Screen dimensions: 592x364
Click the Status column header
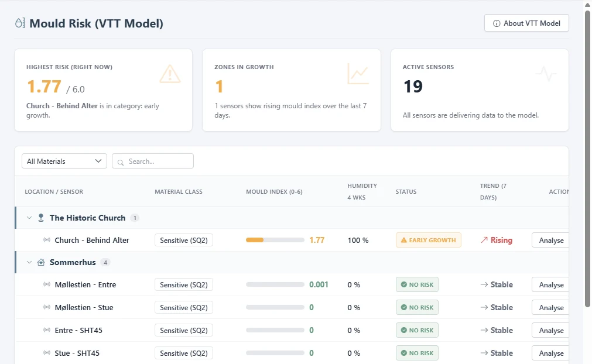pos(406,191)
